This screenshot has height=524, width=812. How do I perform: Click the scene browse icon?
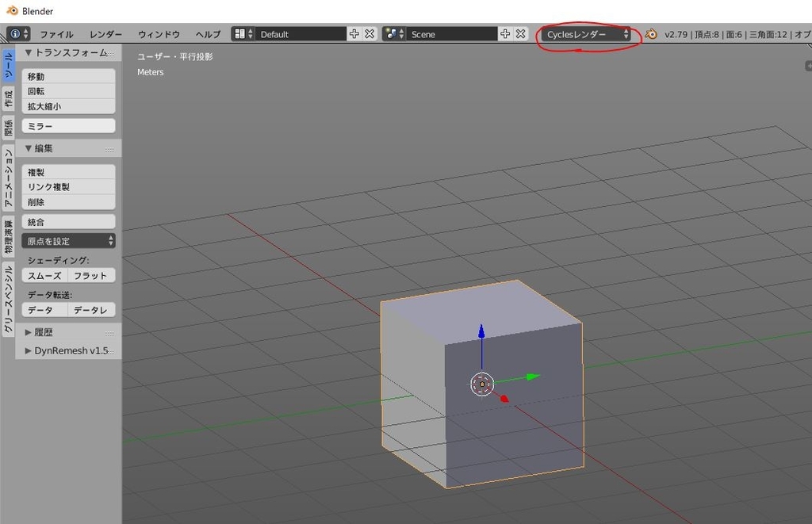tap(394, 34)
